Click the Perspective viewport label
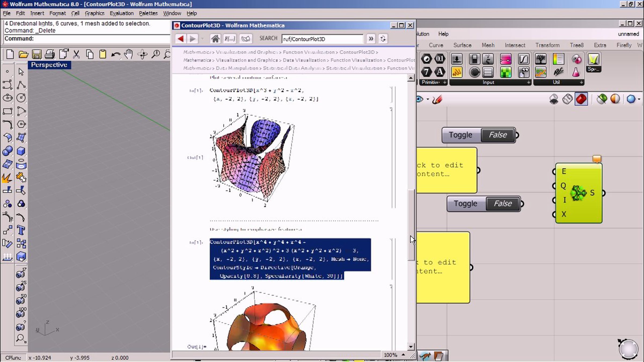Image resolution: width=644 pixels, height=362 pixels. (49, 65)
